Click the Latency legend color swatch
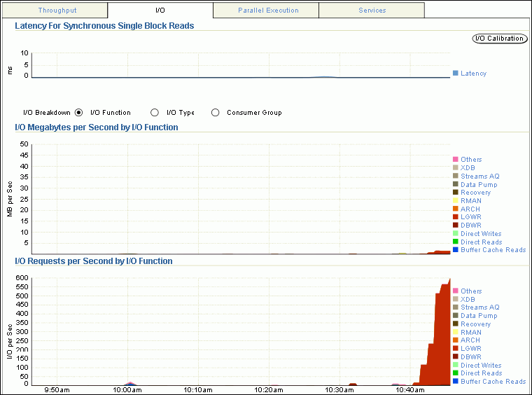The image size is (532, 395). (x=456, y=73)
